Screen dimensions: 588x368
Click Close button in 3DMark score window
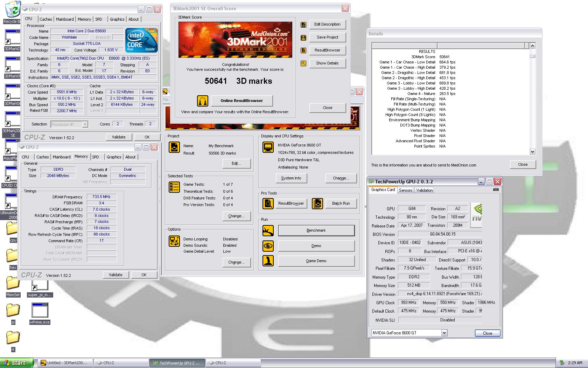point(327,108)
